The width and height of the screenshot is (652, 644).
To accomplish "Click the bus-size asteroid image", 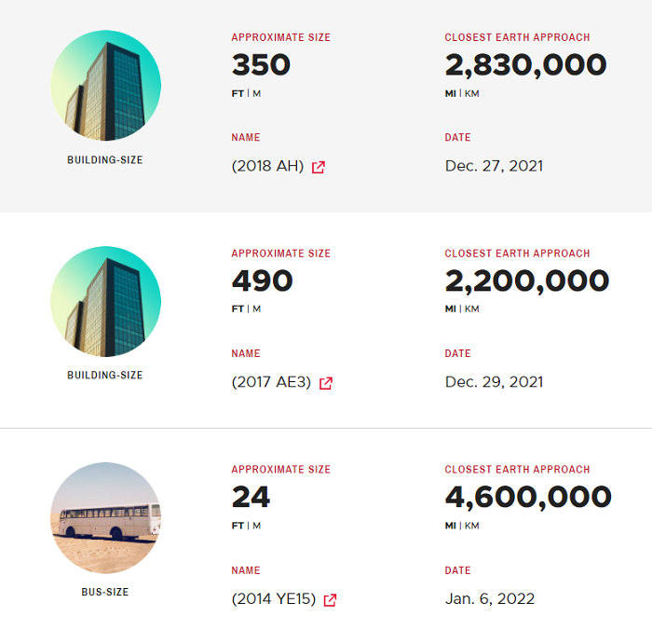I will 105,517.
